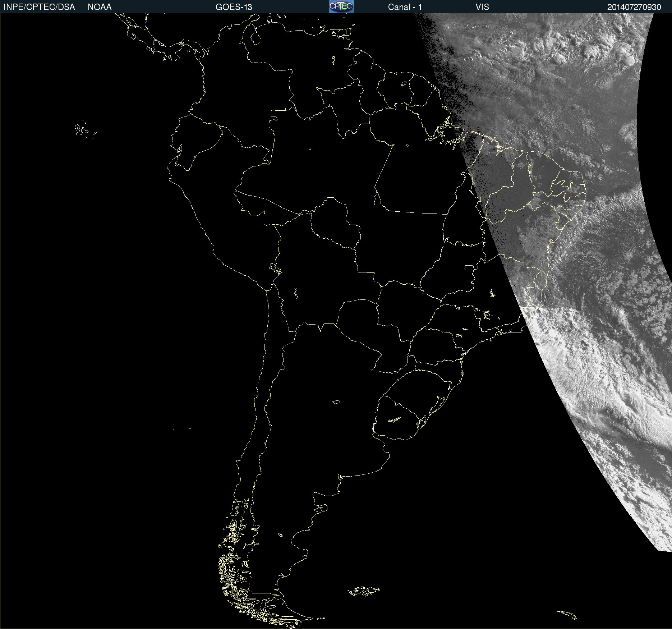Click the 201407270930 timestamp
Image resolution: width=672 pixels, height=629 pixels.
tap(634, 7)
